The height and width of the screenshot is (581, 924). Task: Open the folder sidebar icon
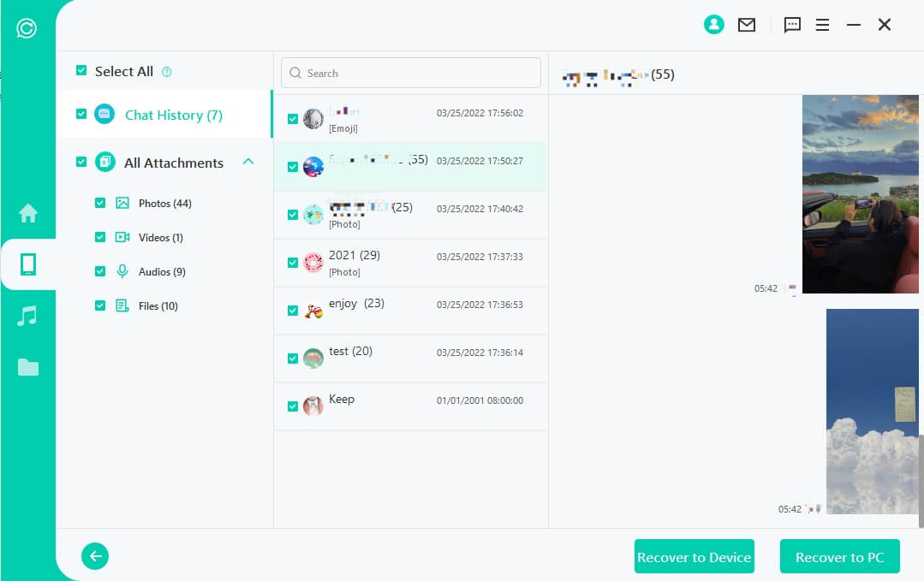pyautogui.click(x=27, y=367)
